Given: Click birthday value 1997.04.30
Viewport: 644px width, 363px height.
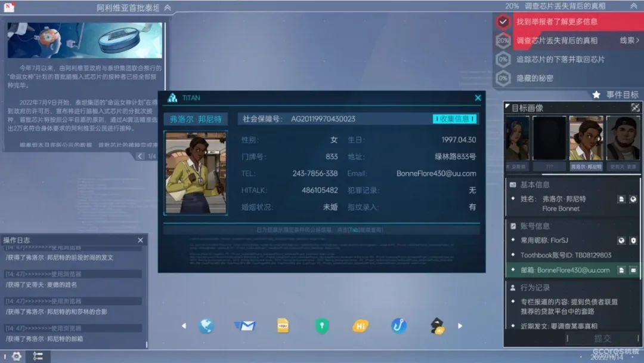Looking at the screenshot, I should (459, 140).
